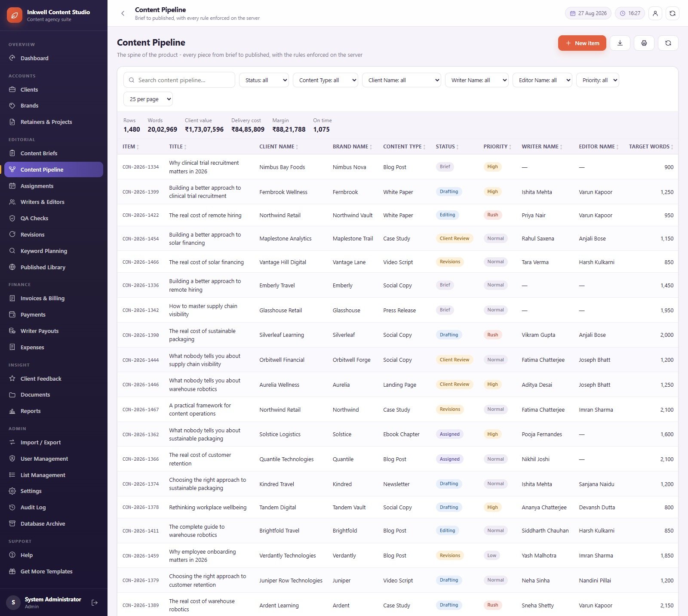
Task: Click the Low priority badge for Verdantly
Action: [x=492, y=555]
